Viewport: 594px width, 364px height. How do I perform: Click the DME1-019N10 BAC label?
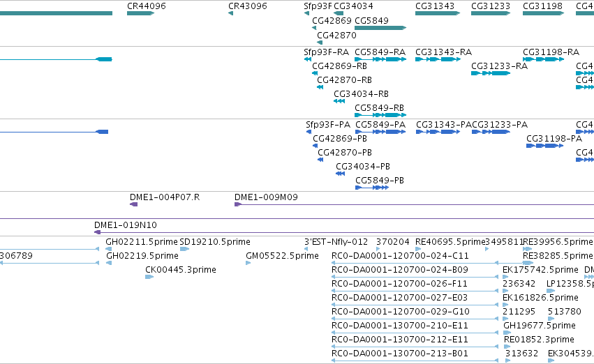tap(126, 225)
